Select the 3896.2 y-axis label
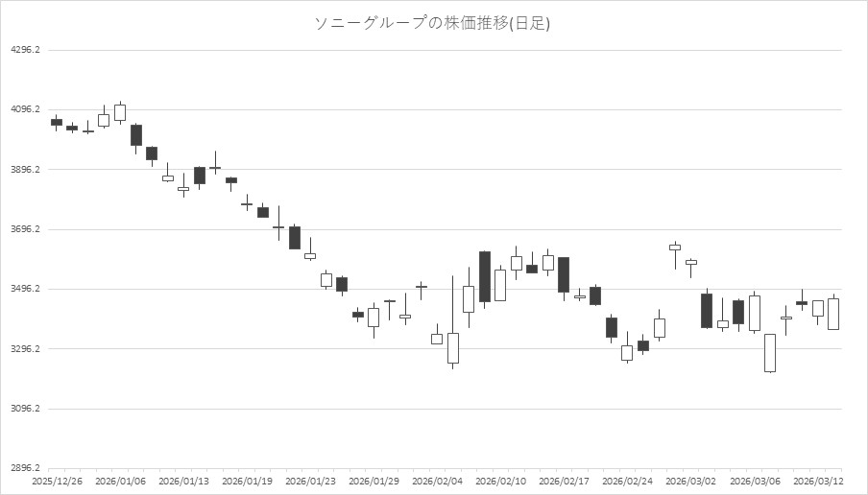 (24, 170)
